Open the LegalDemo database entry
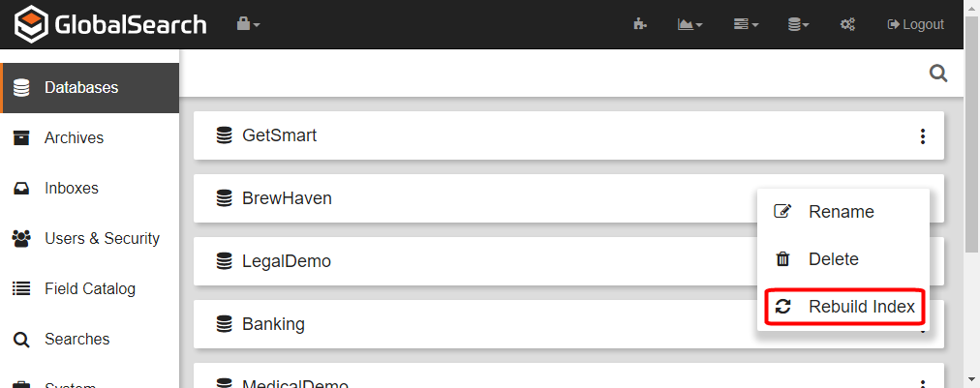980x388 pixels. 287,261
